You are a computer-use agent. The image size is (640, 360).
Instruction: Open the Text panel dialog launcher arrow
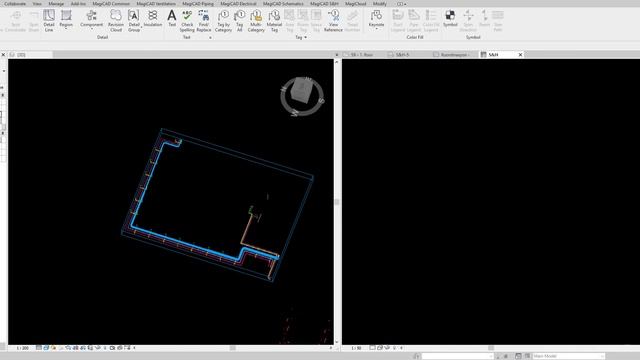coord(210,38)
